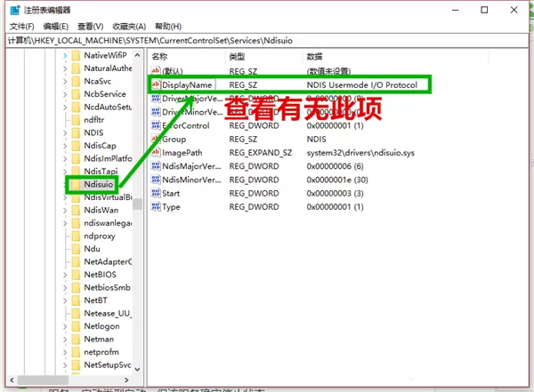The height and width of the screenshot is (392, 534).
Task: Select the NDIS folder icon
Action: click(76, 132)
